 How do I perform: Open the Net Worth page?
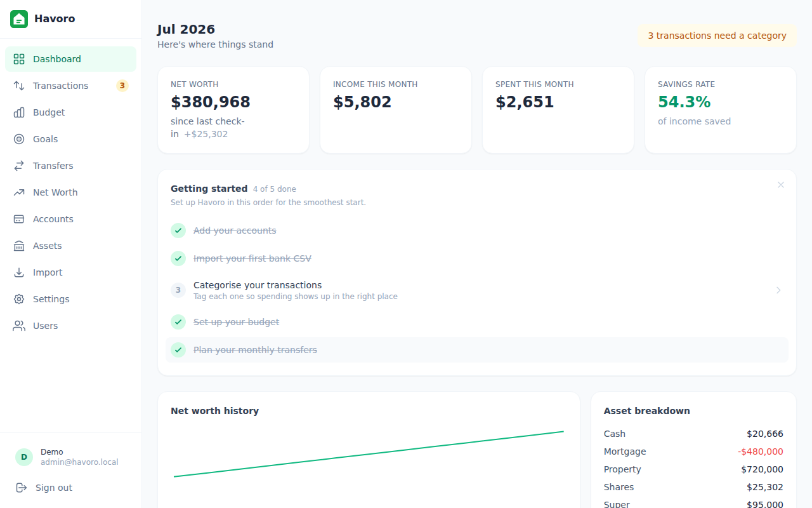[x=70, y=192]
